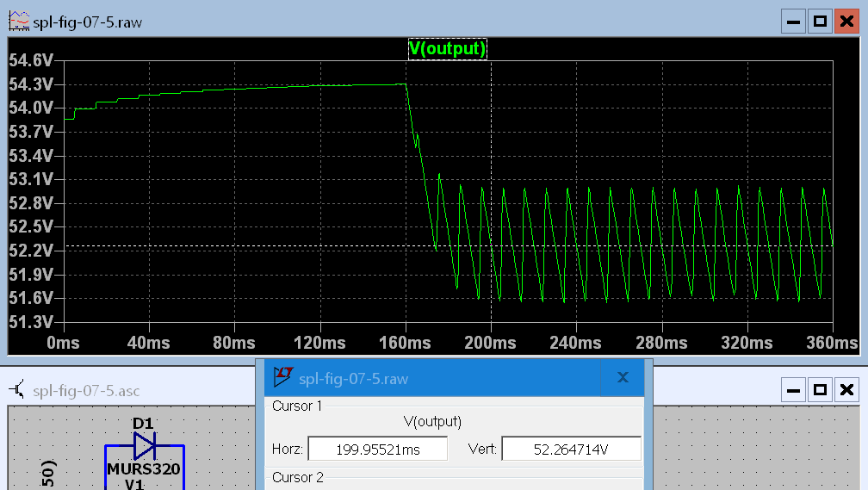The width and height of the screenshot is (868, 490).
Task: Close the spl-fig-07-5.raw waveform window
Action: [x=846, y=22]
